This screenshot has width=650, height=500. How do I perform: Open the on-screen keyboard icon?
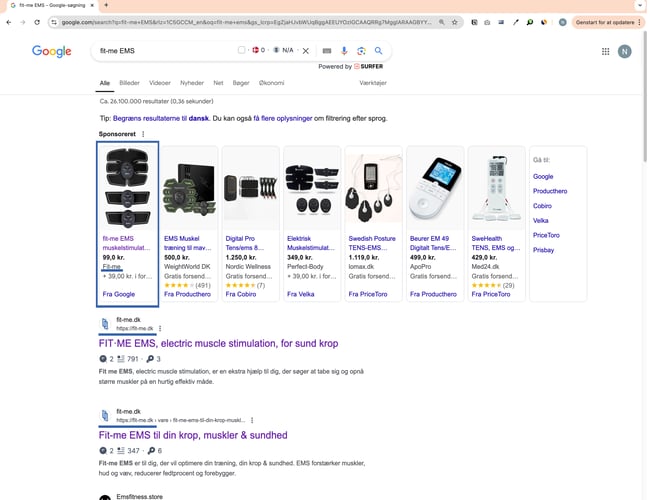(327, 50)
